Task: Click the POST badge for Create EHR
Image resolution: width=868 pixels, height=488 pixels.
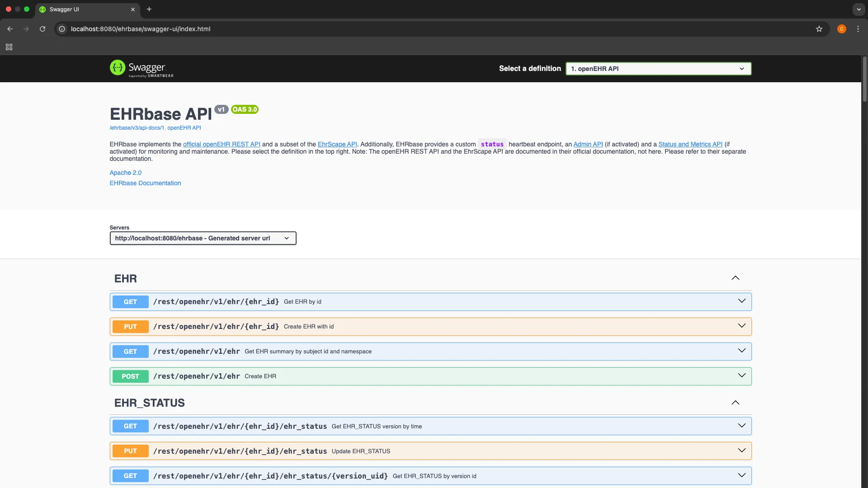Action: tap(130, 376)
